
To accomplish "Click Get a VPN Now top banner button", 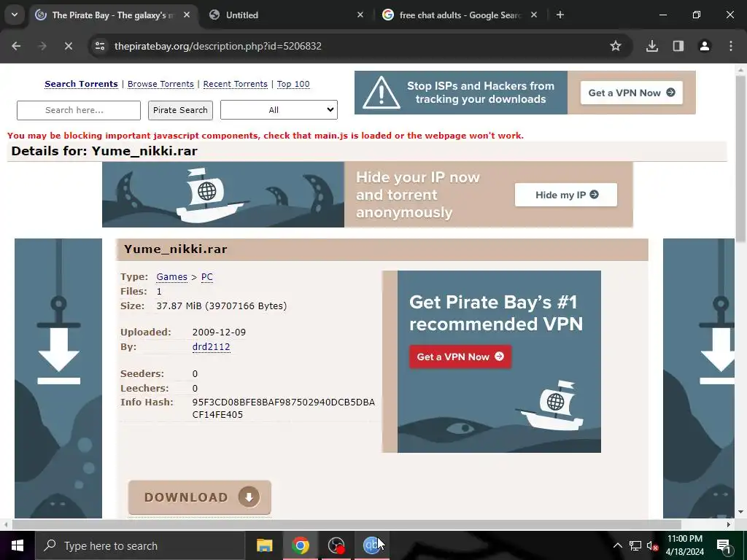I will click(631, 93).
